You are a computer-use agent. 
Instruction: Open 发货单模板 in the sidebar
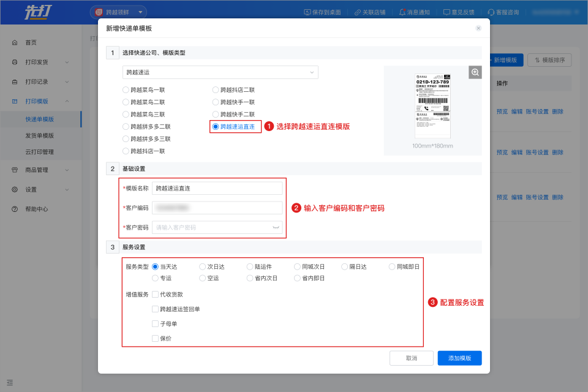pos(40,135)
